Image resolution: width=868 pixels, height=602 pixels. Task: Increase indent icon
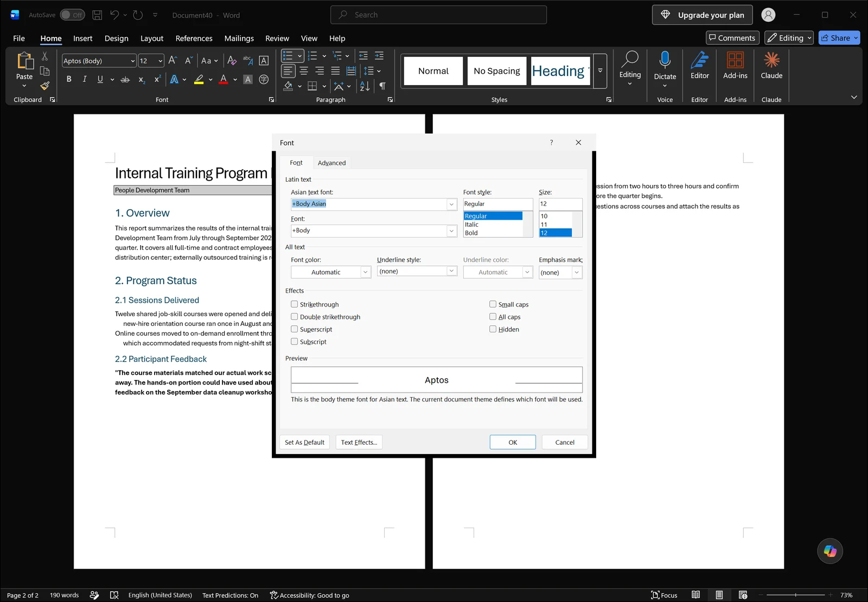379,56
